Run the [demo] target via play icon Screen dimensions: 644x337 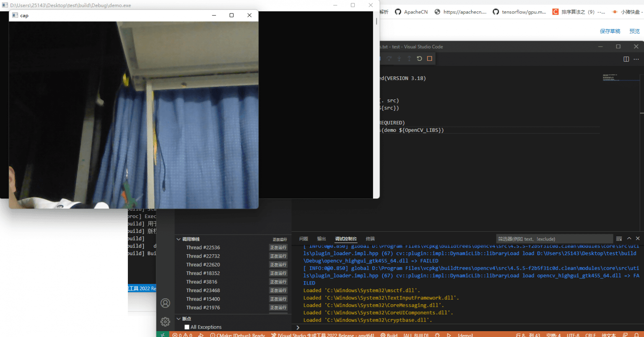point(449,334)
